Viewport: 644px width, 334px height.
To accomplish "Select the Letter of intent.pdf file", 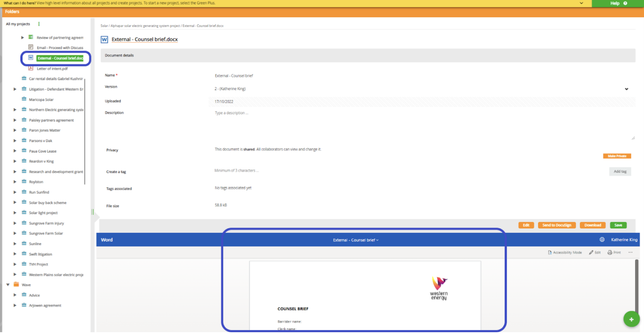I will [52, 68].
